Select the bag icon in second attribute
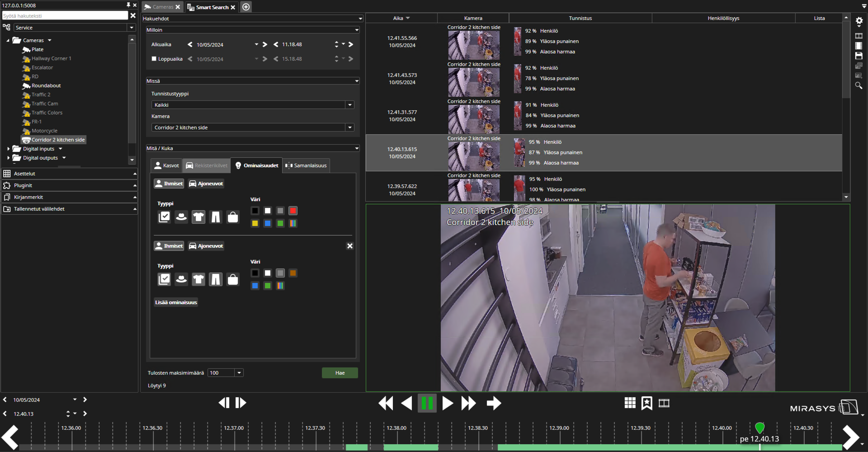Image resolution: width=868 pixels, height=452 pixels. (x=233, y=279)
